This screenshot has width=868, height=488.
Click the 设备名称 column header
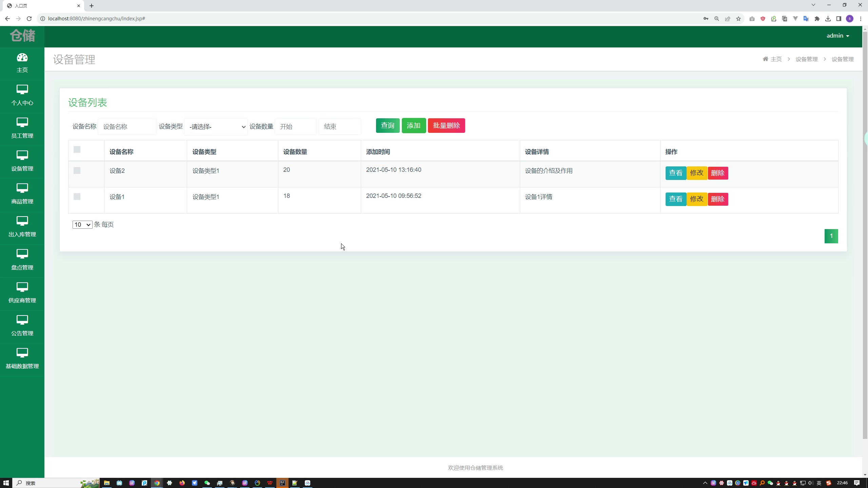pos(121,152)
